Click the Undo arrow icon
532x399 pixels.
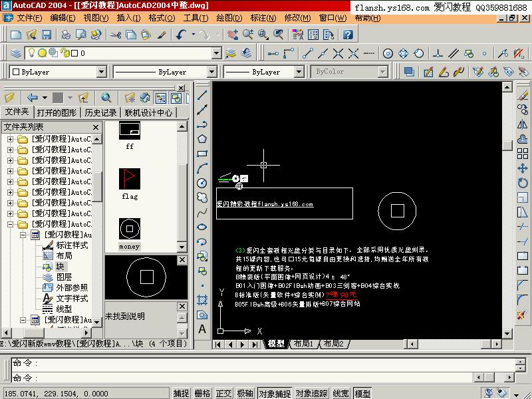[181, 35]
